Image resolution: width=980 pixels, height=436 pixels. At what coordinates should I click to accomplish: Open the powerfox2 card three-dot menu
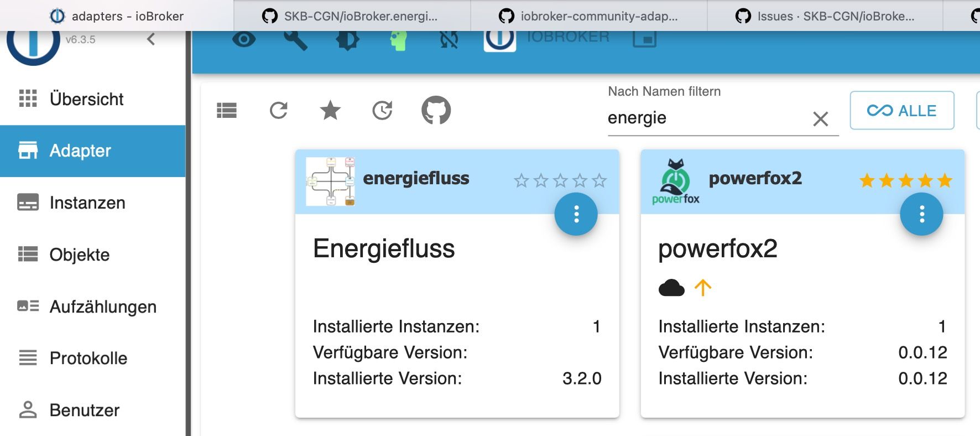coord(922,214)
